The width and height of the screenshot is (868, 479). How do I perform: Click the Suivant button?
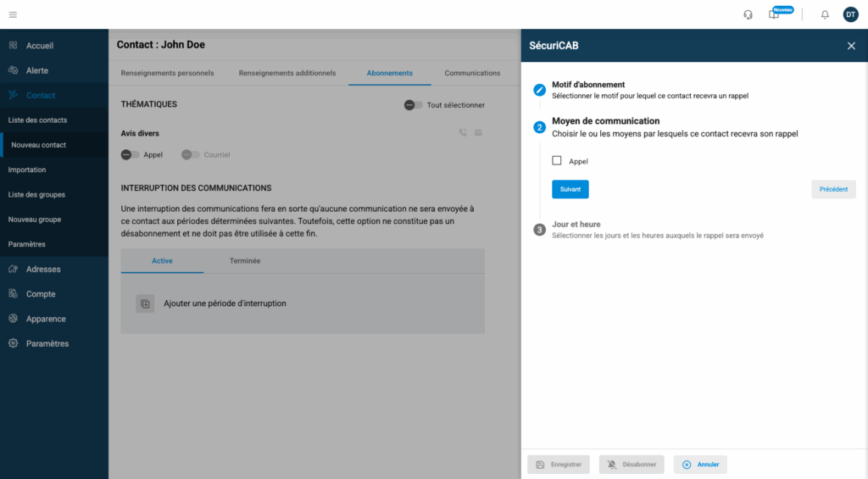[570, 189]
